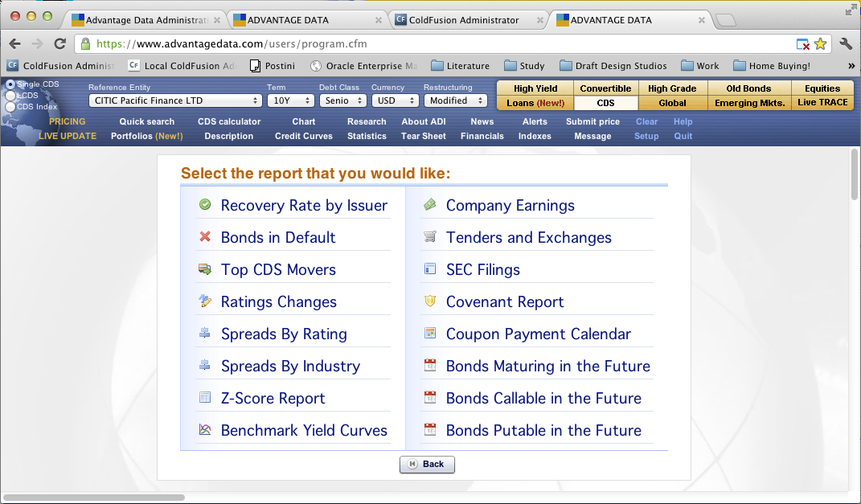Click the icon beside Spreads By Rating
Viewport: 861px width, 504px height.
[x=205, y=334]
